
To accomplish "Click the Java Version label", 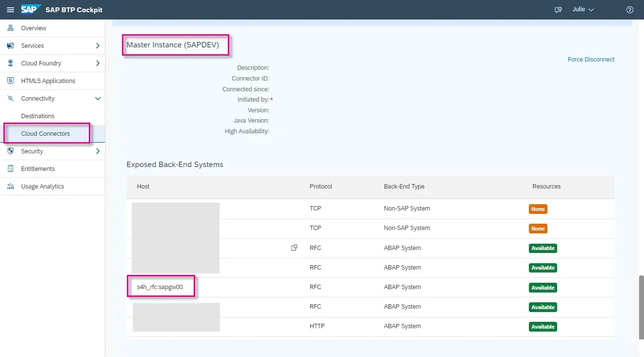I will pos(251,121).
